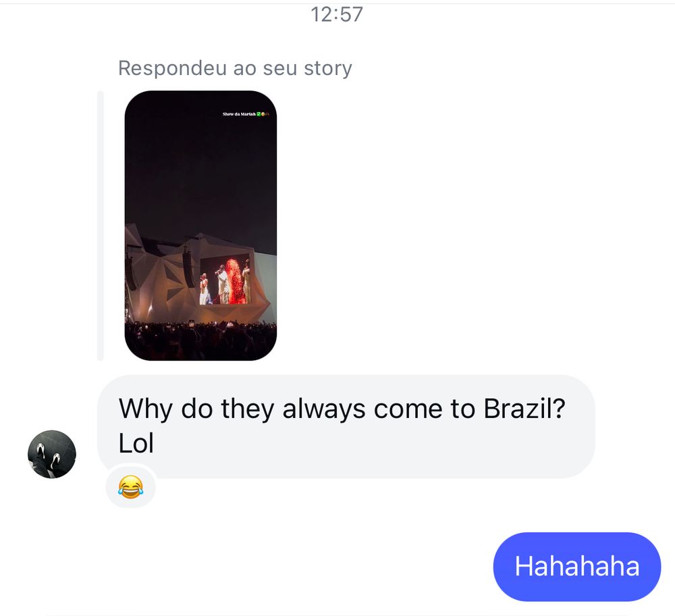Tap the 'Show da Mariah' caption on story
Screen dimensions: 675x616
click(239, 114)
